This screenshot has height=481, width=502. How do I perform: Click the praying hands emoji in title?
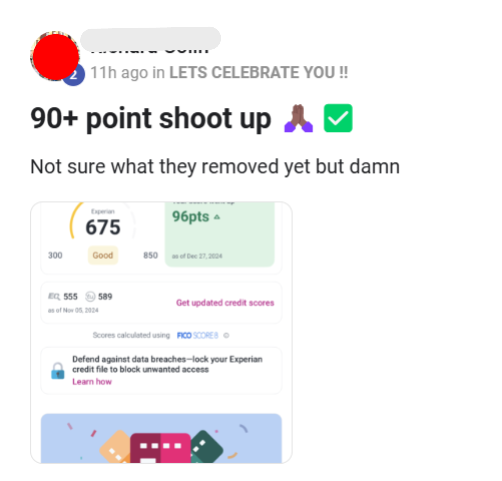(299, 118)
